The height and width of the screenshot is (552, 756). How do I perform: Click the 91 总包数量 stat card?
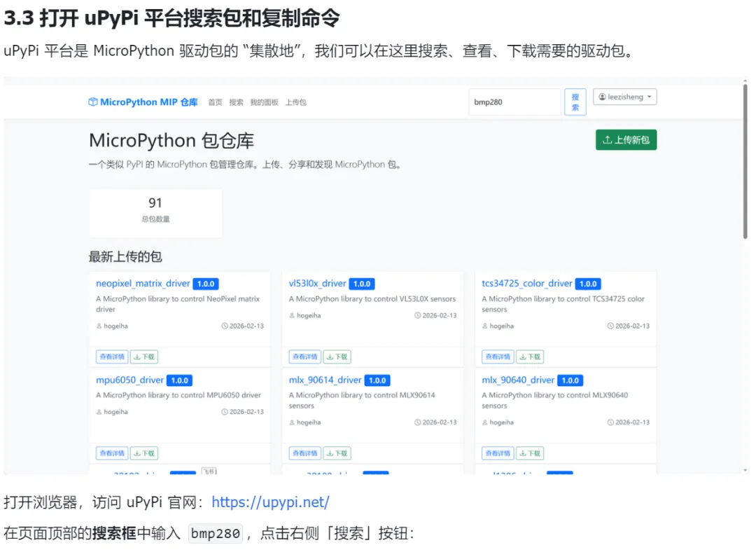coord(155,213)
